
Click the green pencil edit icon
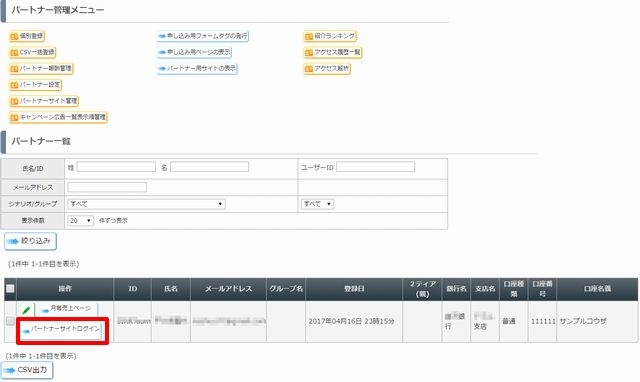click(26, 310)
